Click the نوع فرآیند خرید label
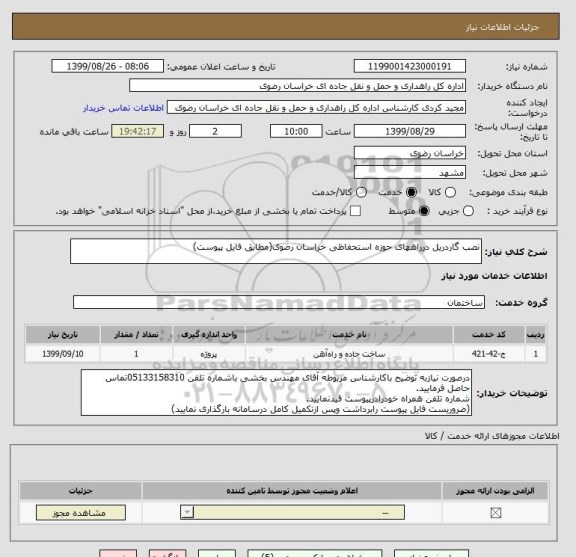The height and width of the screenshot is (557, 576). (517, 211)
